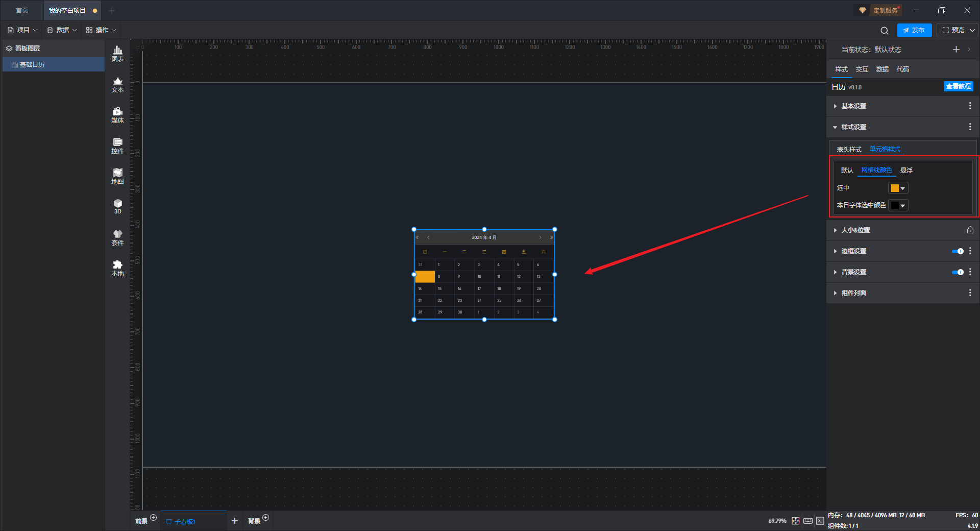
Task: Toggle the 背景设置 switch
Action: click(x=958, y=272)
